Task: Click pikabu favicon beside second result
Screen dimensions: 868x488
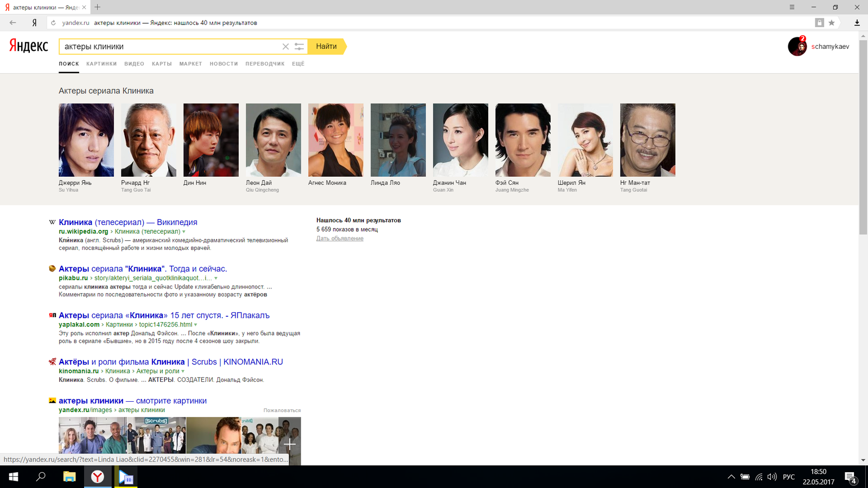Action: pyautogui.click(x=52, y=268)
